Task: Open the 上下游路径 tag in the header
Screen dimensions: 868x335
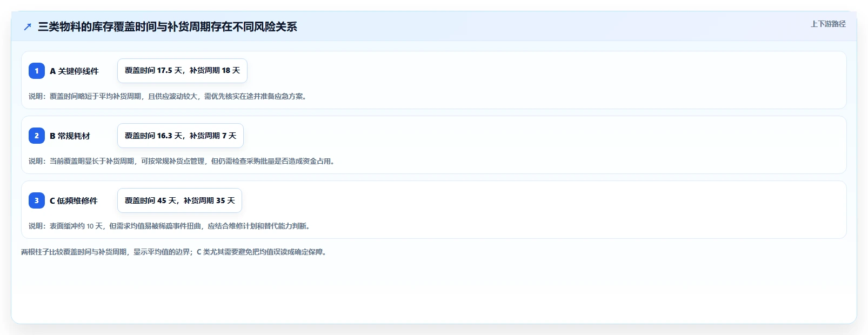Action: pyautogui.click(x=828, y=24)
